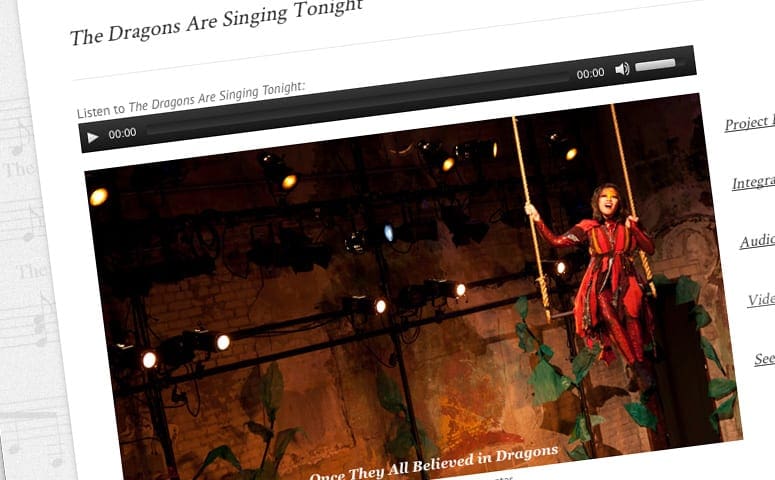775x480 pixels.
Task: Click the middle of the audio seek track
Action: tap(358, 103)
